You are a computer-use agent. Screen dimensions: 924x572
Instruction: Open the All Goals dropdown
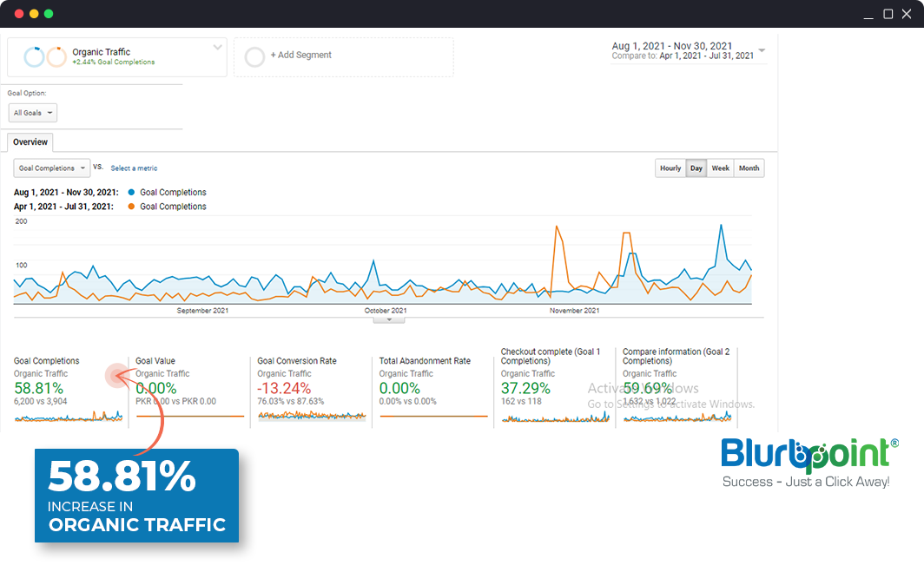tap(33, 113)
